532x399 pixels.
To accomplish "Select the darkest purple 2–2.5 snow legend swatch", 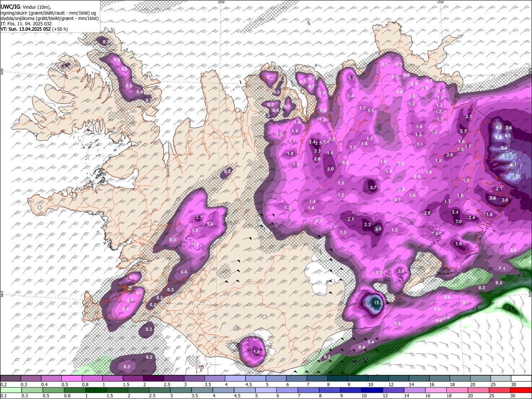I will coord(154,378).
